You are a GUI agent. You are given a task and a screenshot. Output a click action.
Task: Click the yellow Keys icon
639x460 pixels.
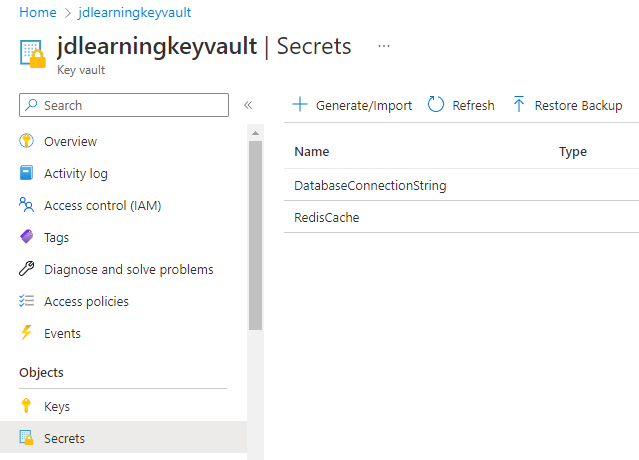pyautogui.click(x=26, y=405)
